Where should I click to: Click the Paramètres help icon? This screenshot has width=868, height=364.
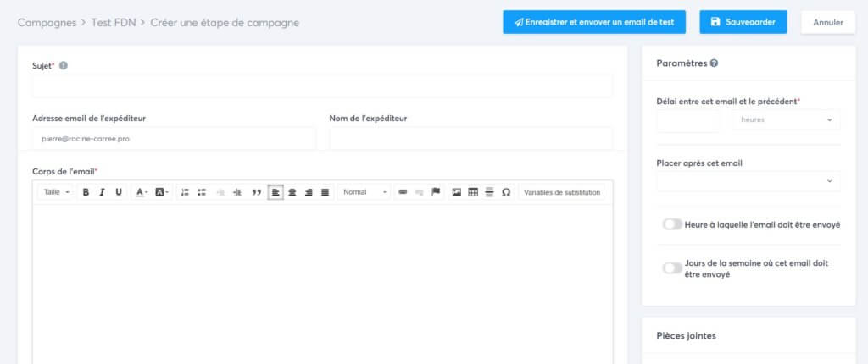[x=714, y=63]
